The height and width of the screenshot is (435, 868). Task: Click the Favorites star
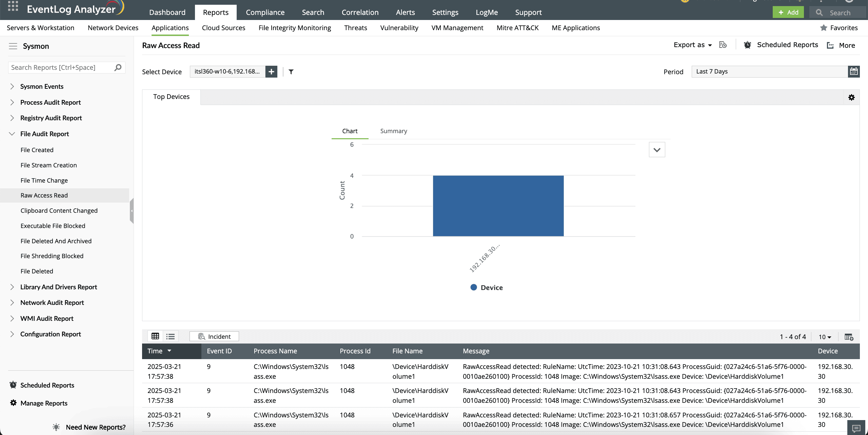point(823,28)
